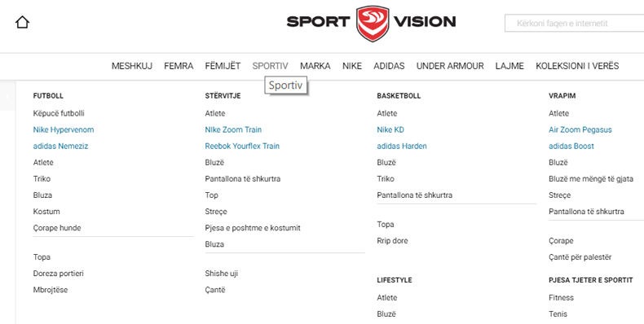This screenshot has height=324, width=644.
Task: Open the FEMRA menu
Action: coord(179,66)
